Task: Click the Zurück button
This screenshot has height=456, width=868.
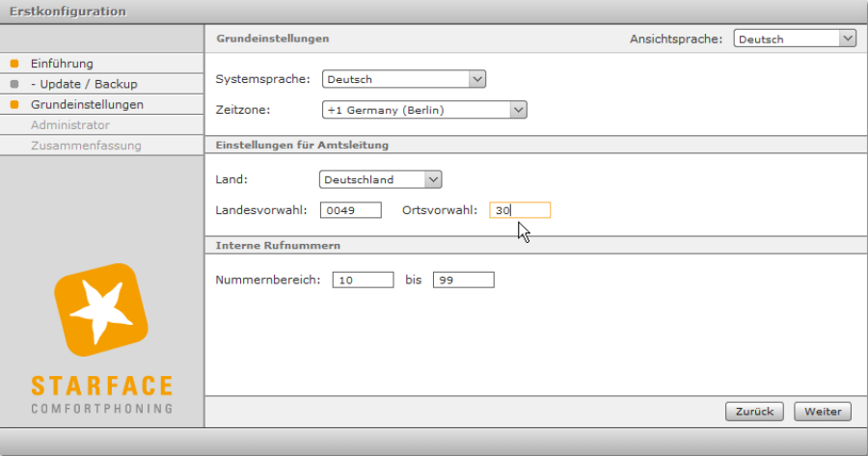Action: tap(754, 412)
